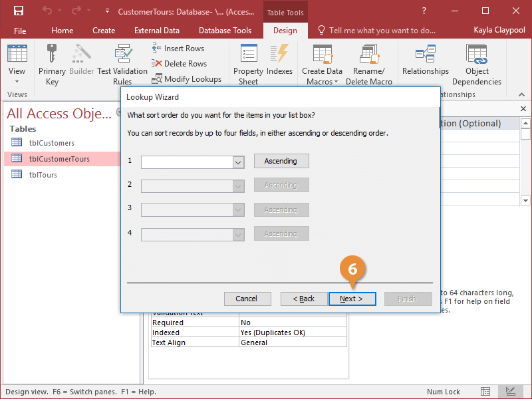Click the Tell me what you want search box
This screenshot has height=399, width=532.
tap(382, 31)
